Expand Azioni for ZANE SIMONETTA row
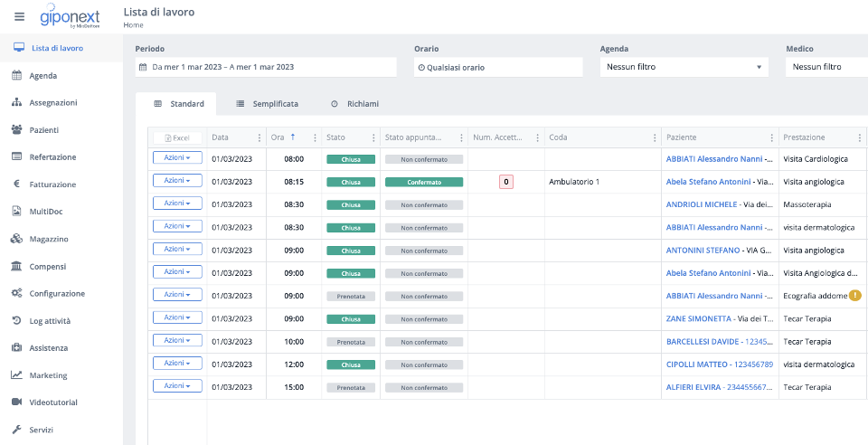868x445 pixels. pos(177,317)
